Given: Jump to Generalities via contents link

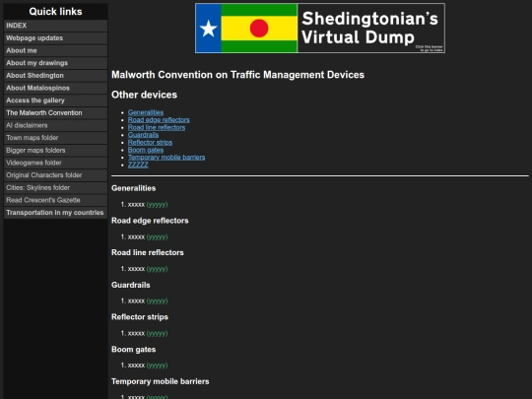Looking at the screenshot, I should (146, 112).
